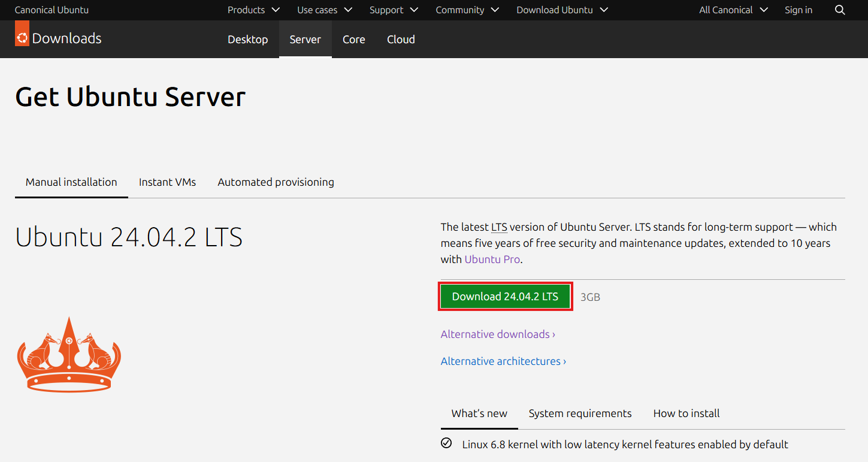Open the Alternative downloads link
This screenshot has height=462, width=868.
[x=498, y=334]
